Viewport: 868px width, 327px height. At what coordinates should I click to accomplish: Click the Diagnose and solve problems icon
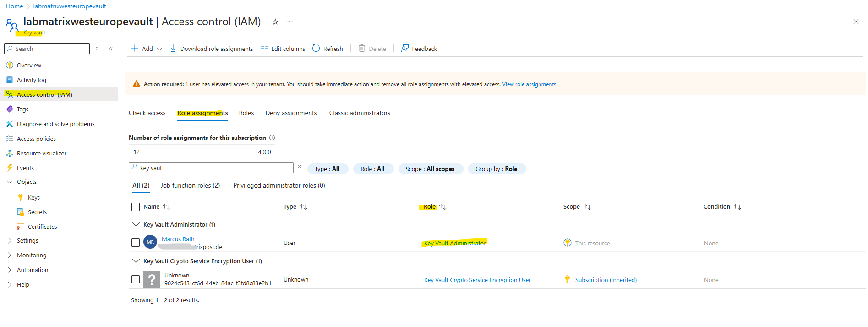[x=10, y=124]
